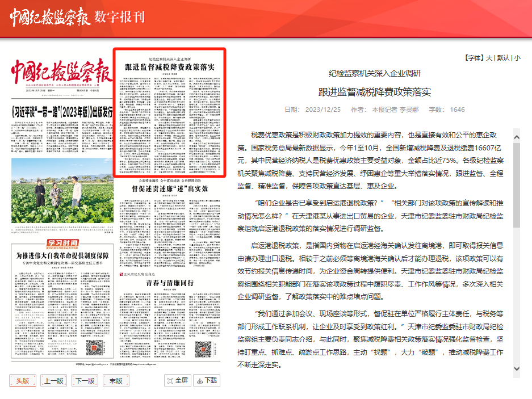Click the author 本报记者 李灵娜
The image size is (532, 399).
[395, 110]
